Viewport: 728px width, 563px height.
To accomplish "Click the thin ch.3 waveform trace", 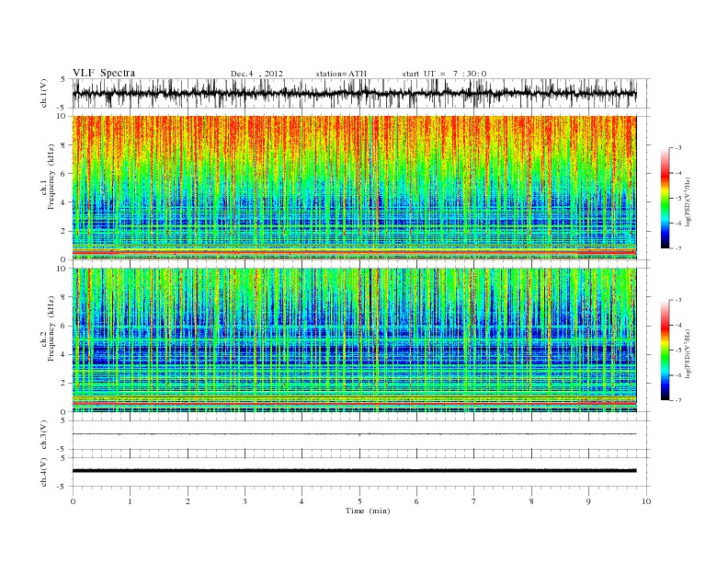I will click(x=354, y=434).
